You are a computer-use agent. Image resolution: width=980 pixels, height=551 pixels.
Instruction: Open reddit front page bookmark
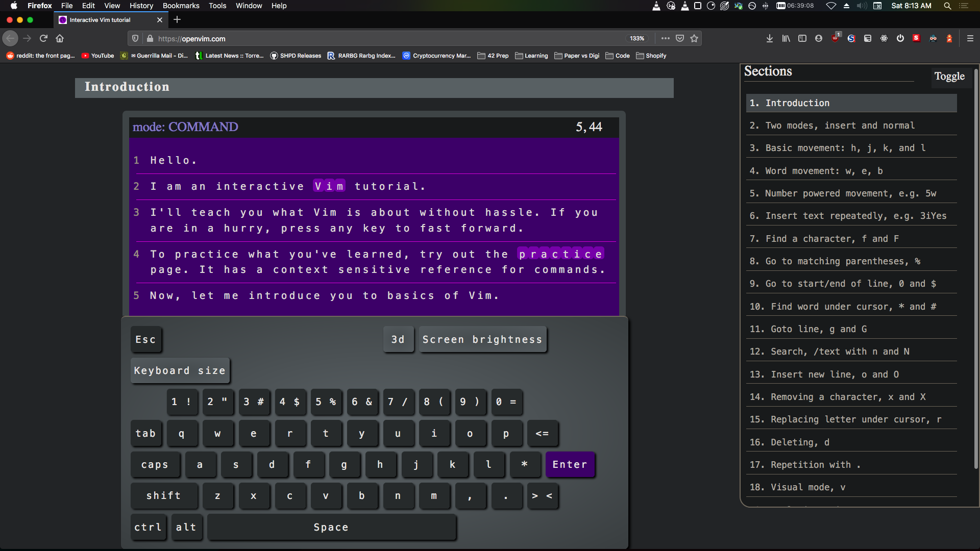[x=41, y=56]
